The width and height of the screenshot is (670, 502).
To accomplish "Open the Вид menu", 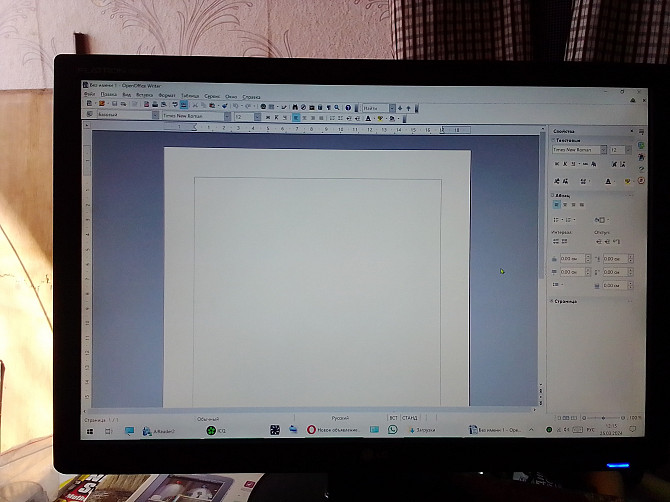I will pyautogui.click(x=127, y=95).
